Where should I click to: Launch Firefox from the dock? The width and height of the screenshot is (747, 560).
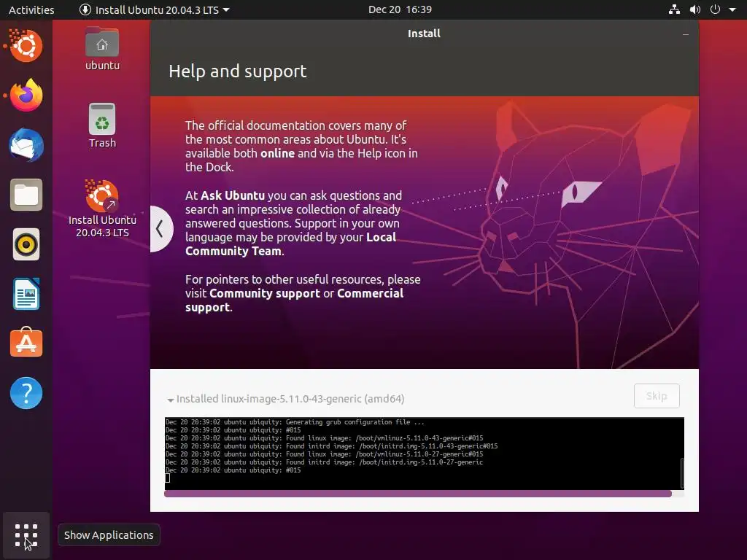pos(26,95)
